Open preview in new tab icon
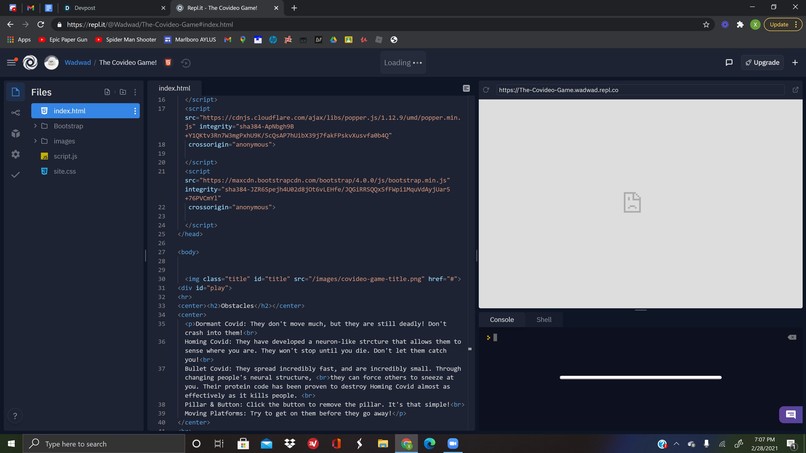This screenshot has width=806, height=453. pos(795,90)
